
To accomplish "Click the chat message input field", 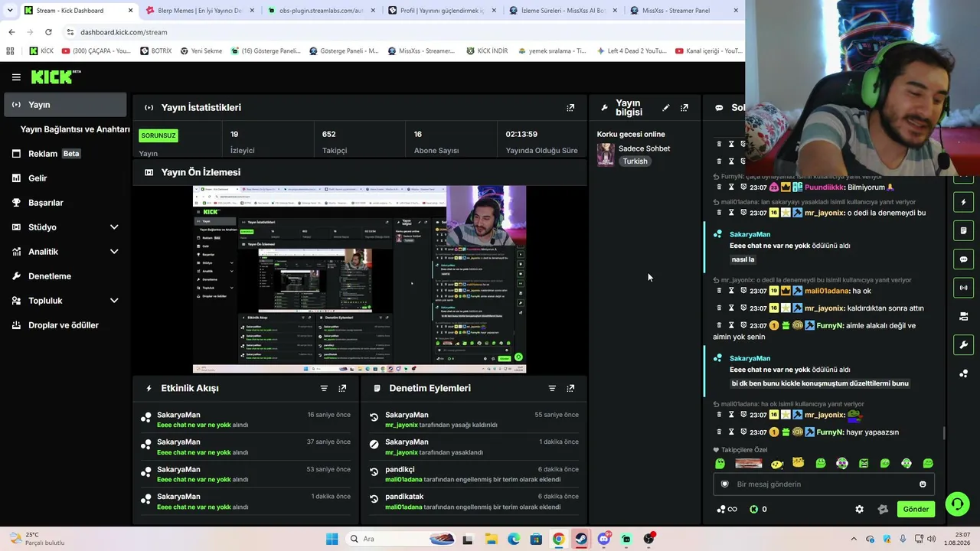I will pos(824,484).
